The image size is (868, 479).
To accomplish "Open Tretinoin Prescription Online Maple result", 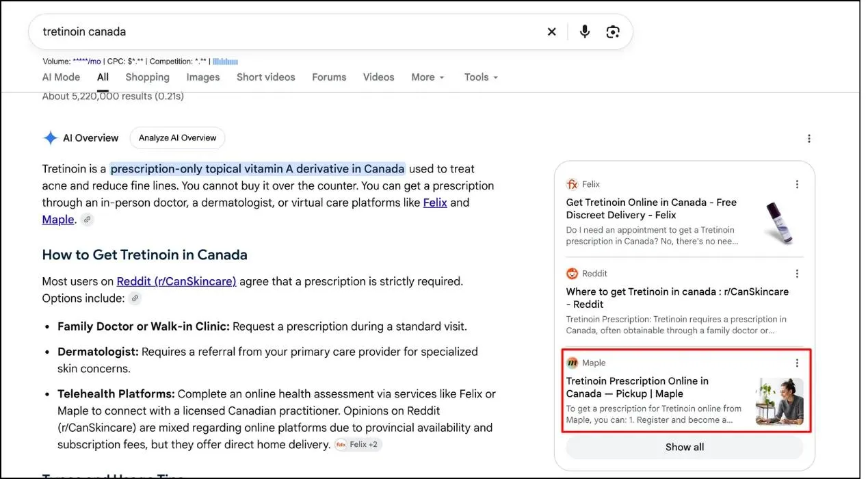I will (x=637, y=387).
